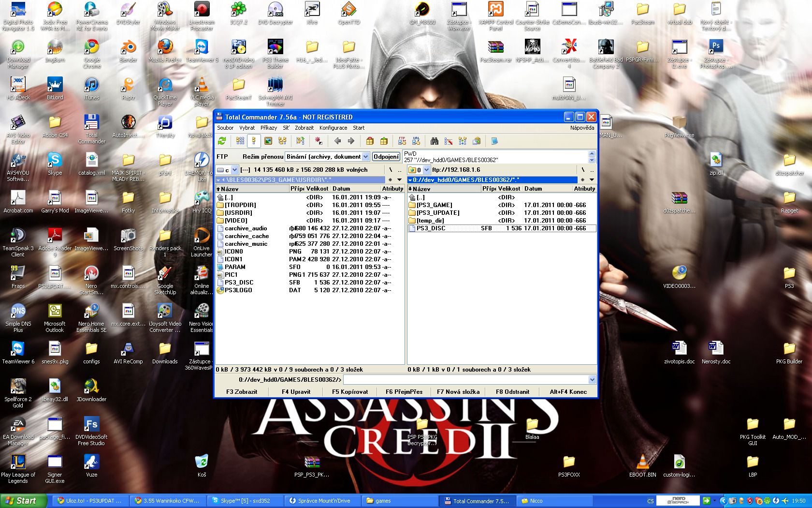Click the FTP log scroll down arrow
The height and width of the screenshot is (508, 812).
tap(592, 160)
